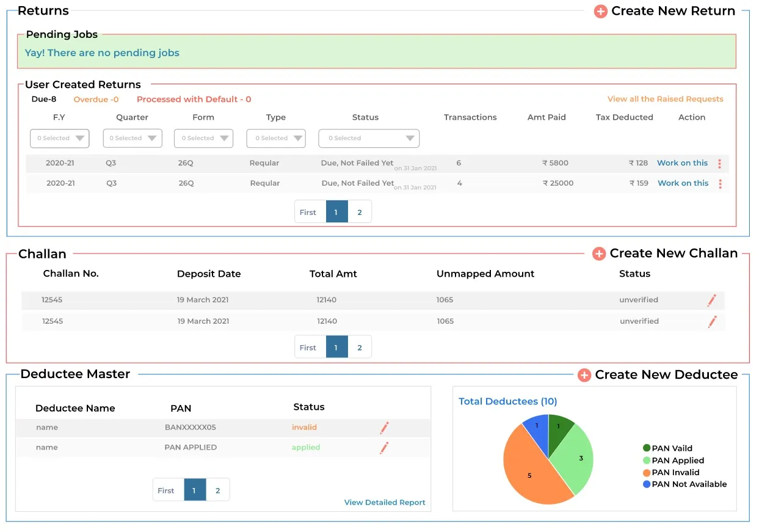Go to page 2 of the Challan list
Image resolution: width=759 pixels, height=532 pixels.
360,346
